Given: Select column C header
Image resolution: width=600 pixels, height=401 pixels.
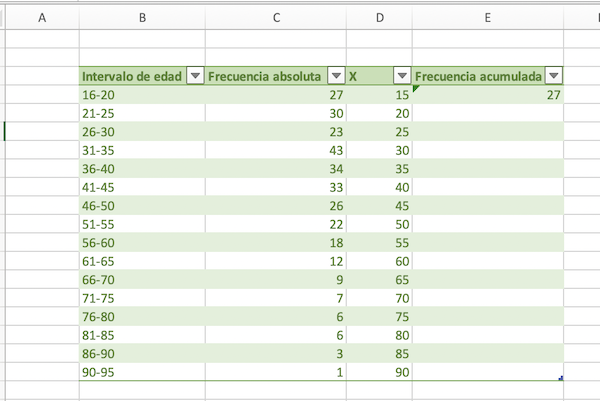Looking at the screenshot, I should (x=275, y=17).
